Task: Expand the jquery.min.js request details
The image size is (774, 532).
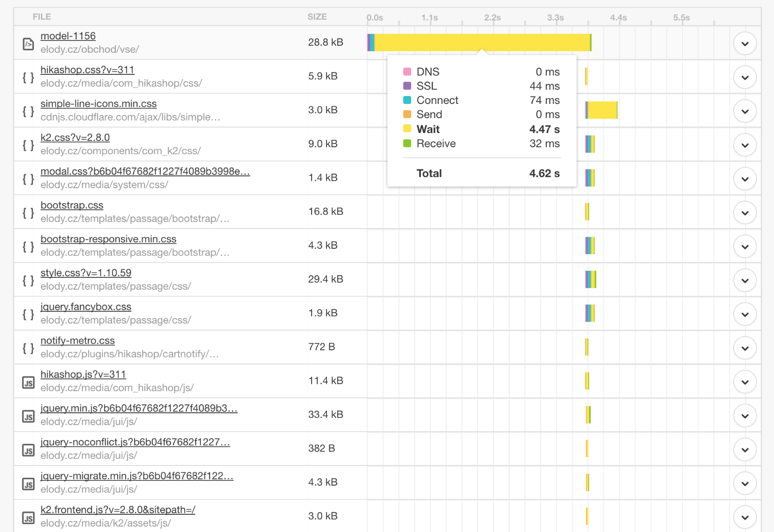Action: coord(745,416)
